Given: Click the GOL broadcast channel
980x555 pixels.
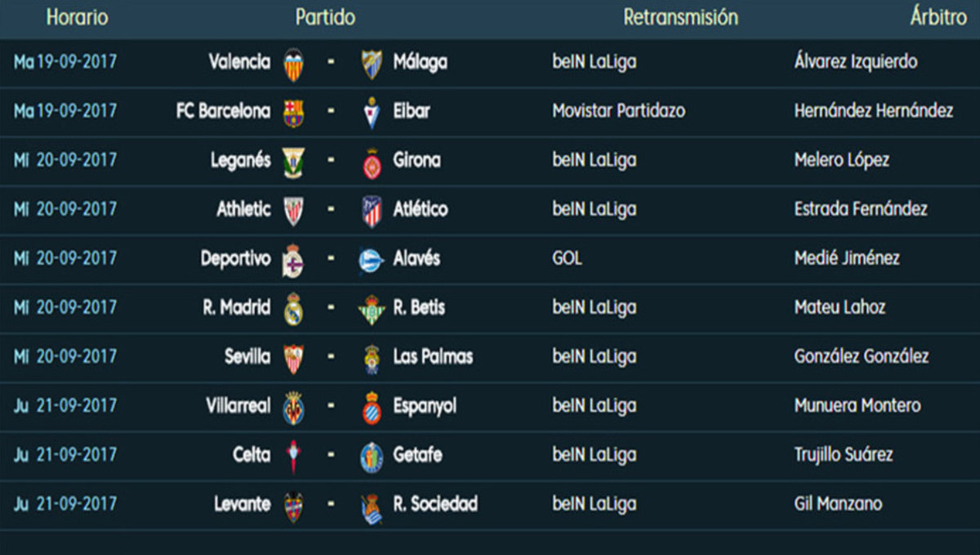Looking at the screenshot, I should 567,258.
